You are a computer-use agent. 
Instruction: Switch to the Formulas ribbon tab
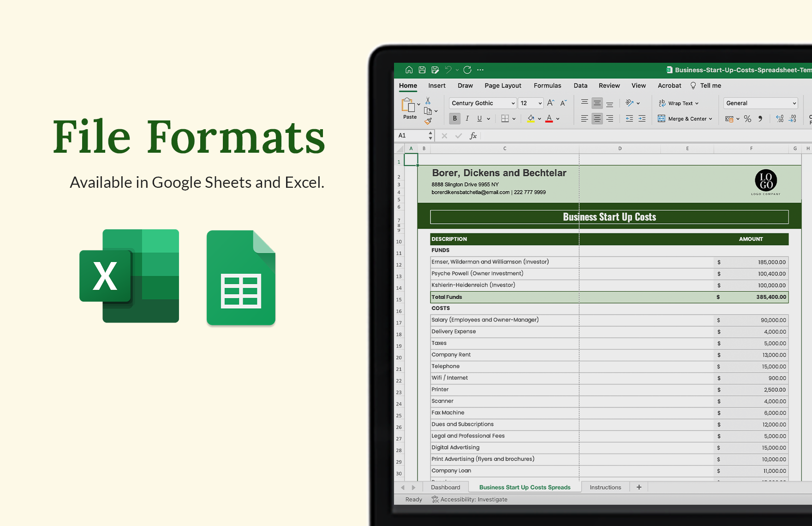click(547, 85)
